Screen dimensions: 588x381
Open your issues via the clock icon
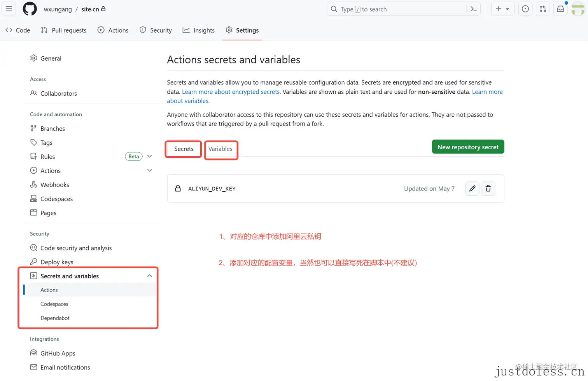coord(525,9)
